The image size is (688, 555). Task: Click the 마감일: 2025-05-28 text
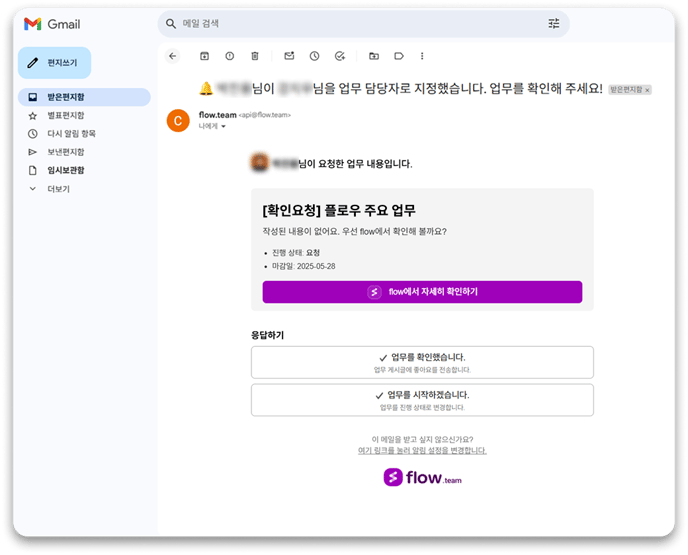pyautogui.click(x=304, y=266)
